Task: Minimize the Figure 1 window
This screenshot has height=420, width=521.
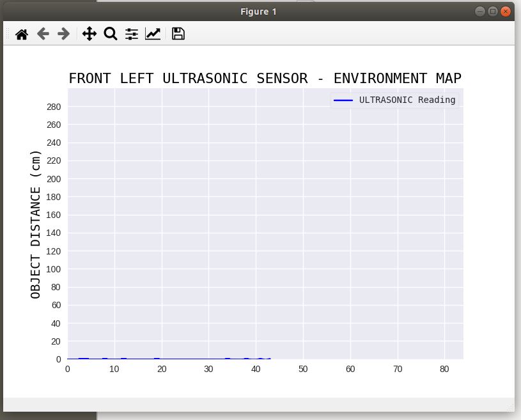Action: [x=480, y=12]
